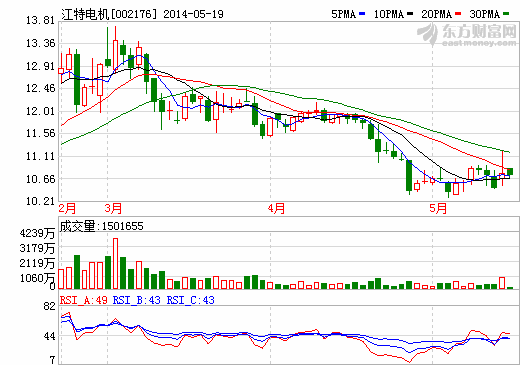Image resolution: width=520 pixels, height=365 pixels.
Task: Click the green 30PMA color swatch
Action: [506, 14]
